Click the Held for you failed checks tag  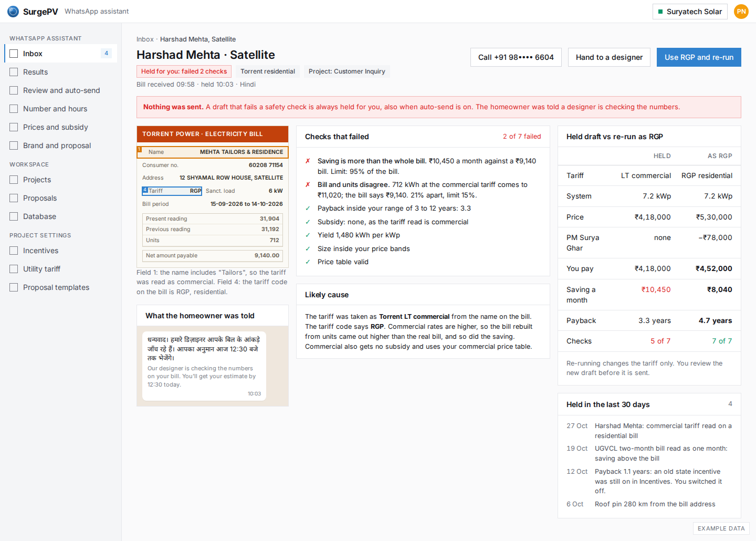[184, 71]
